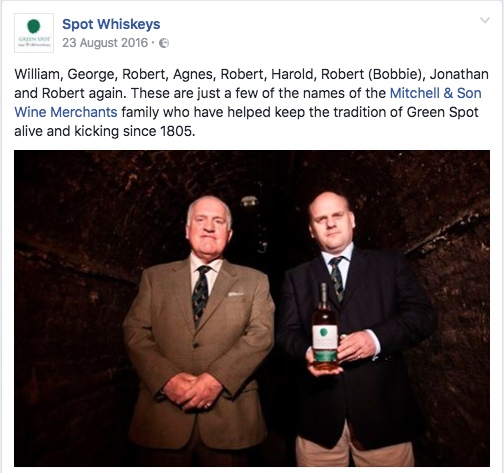Viewport: 504px width, 473px height.
Task: Open the photo of two men in cellar
Action: click(x=252, y=308)
